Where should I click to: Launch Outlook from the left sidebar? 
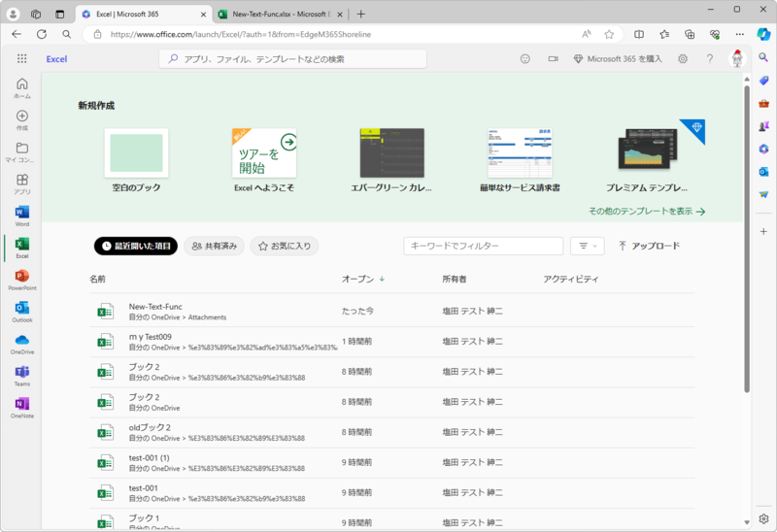tap(21, 312)
